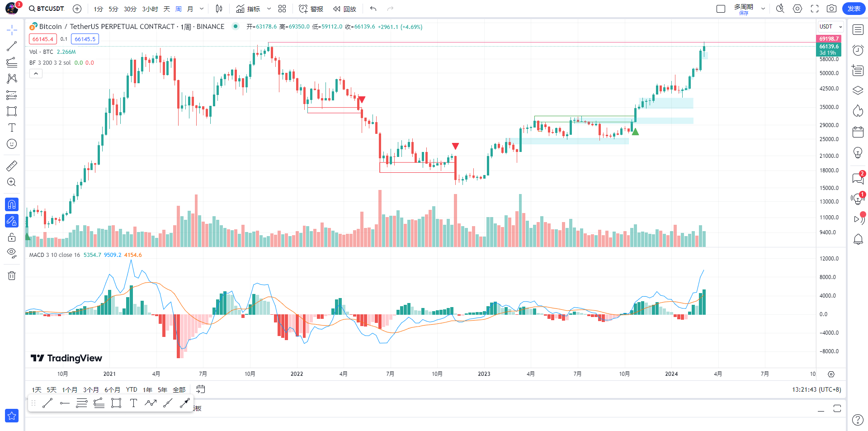868x431 pixels.
Task: Undo the last chart action
Action: tap(373, 9)
